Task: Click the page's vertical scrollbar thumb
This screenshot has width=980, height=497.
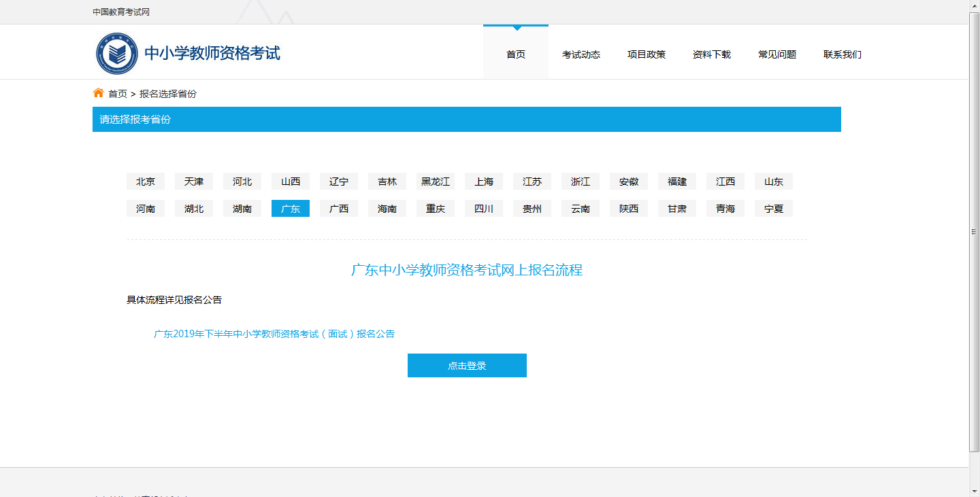Action: point(974,231)
